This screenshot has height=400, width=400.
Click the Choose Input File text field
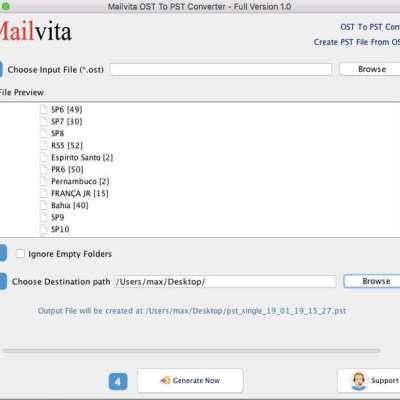(221, 69)
